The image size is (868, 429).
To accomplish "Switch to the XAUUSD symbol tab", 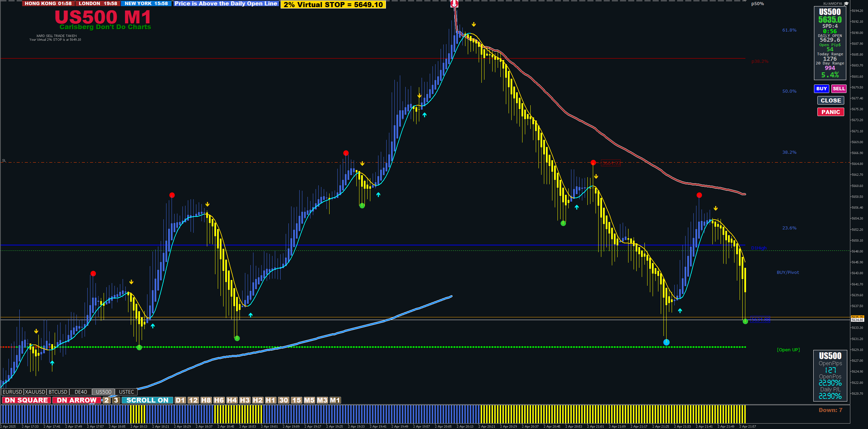I will coord(35,392).
